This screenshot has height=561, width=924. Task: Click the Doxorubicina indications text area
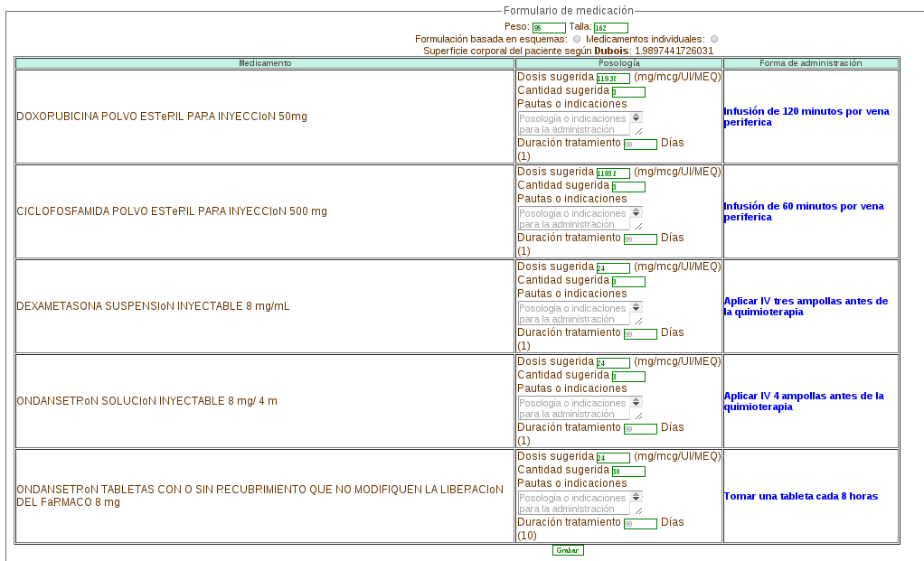tap(573, 124)
